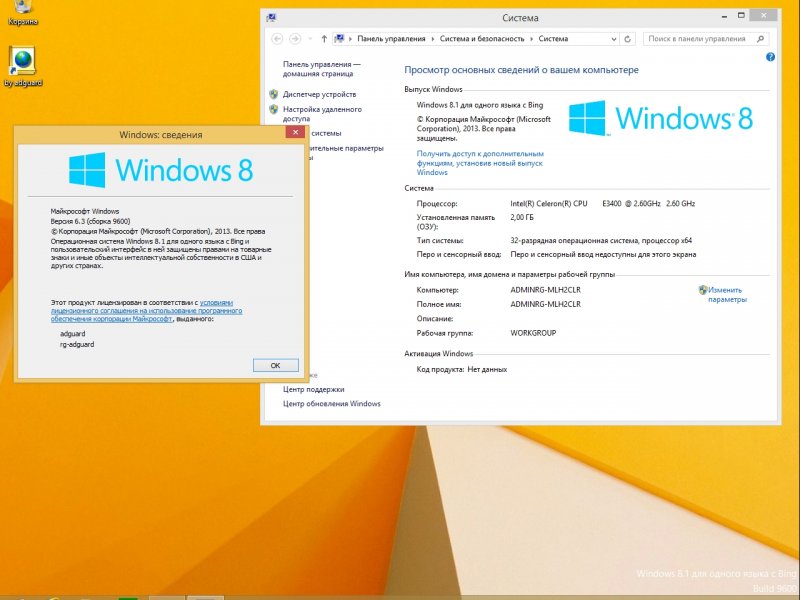Open 'Панель управления — домашняя страница' link
Image resolution: width=800 pixels, height=600 pixels.
click(322, 69)
